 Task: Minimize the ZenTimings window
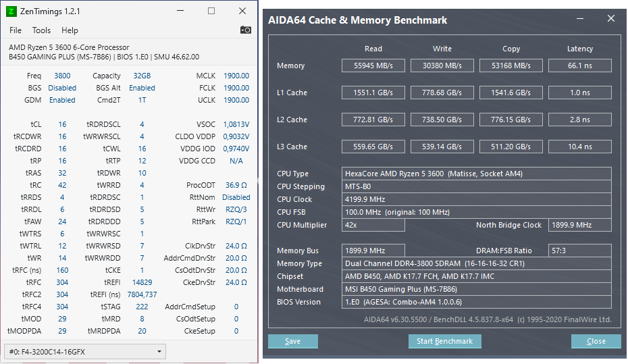180,11
